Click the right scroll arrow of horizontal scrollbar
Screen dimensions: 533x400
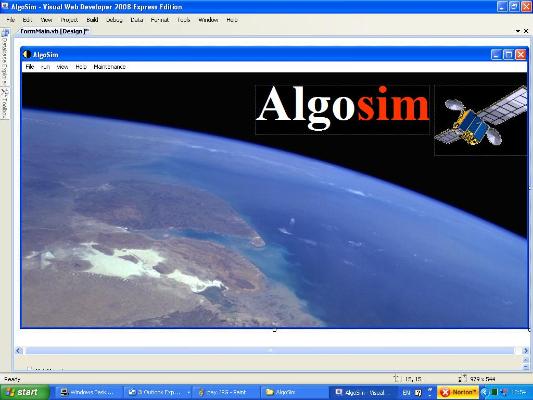click(x=525, y=350)
